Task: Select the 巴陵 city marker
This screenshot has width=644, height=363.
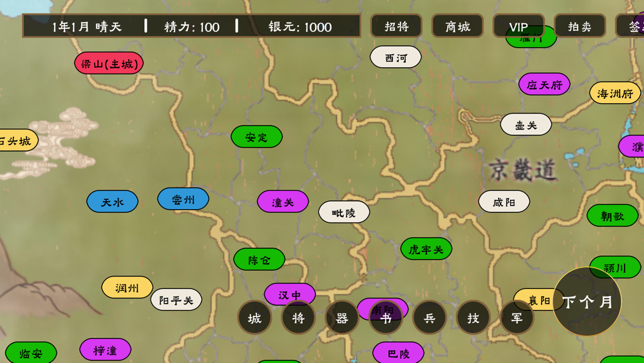Action: (x=398, y=353)
